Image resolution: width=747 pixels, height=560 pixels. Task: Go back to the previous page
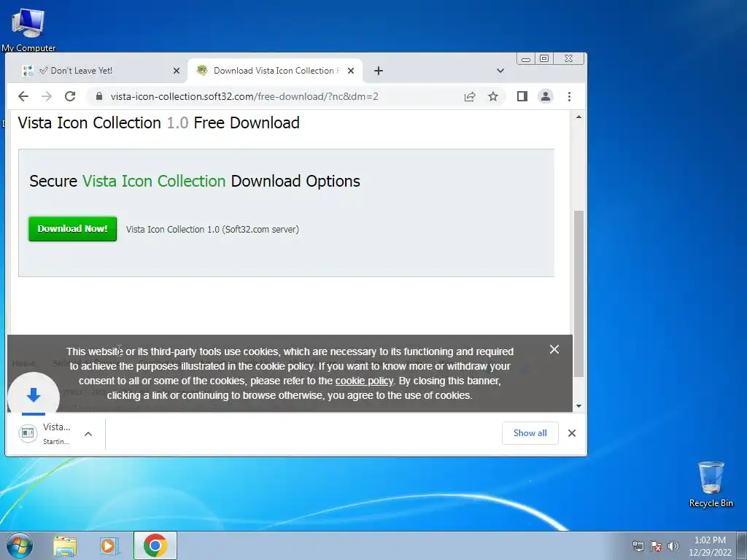23,97
